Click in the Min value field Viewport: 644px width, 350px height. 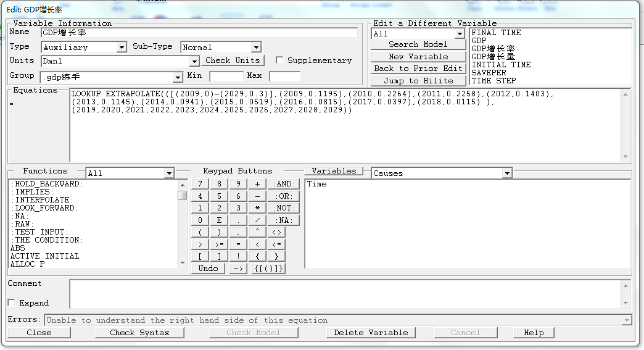[226, 77]
